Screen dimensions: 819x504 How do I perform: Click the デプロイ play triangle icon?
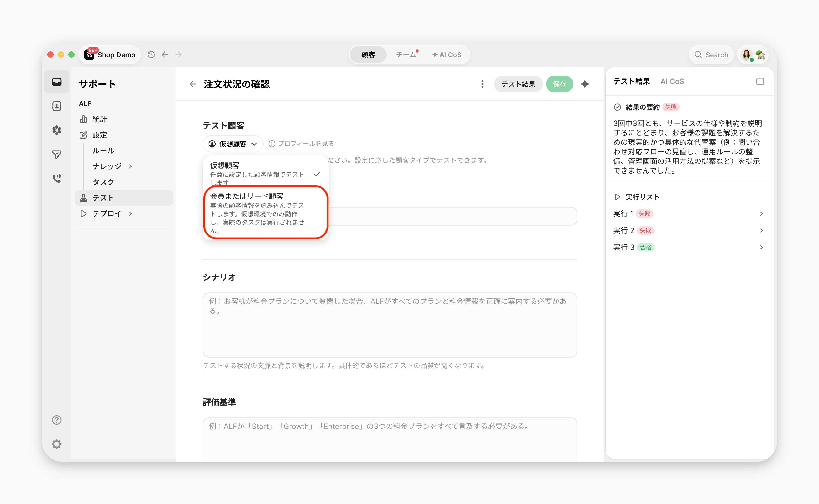[83, 214]
